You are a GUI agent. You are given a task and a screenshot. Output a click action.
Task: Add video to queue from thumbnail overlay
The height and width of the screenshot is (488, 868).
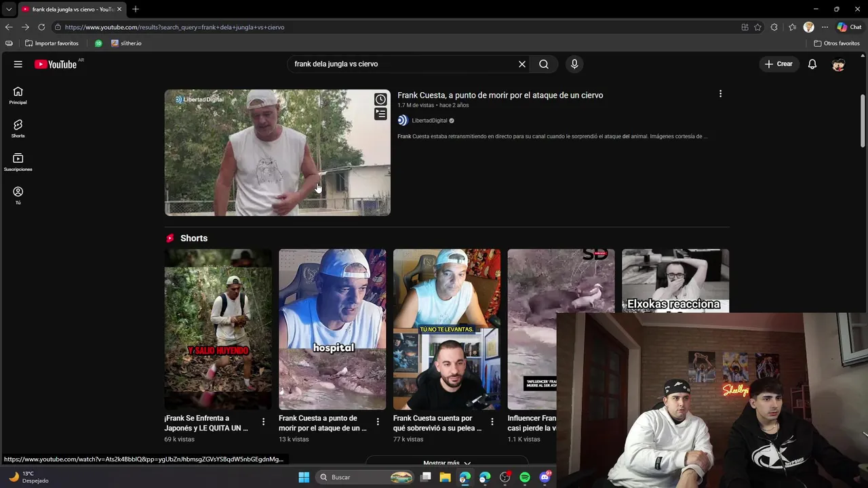(380, 114)
